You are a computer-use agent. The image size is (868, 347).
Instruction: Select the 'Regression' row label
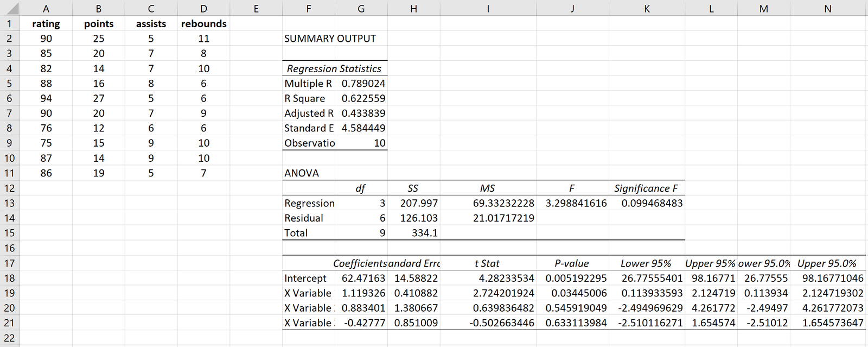point(309,203)
